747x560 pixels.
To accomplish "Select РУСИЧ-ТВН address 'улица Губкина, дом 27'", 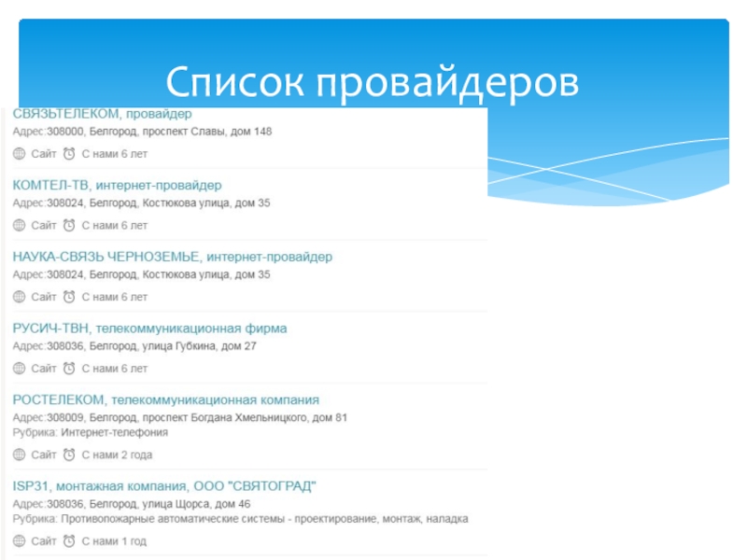I will (199, 346).
